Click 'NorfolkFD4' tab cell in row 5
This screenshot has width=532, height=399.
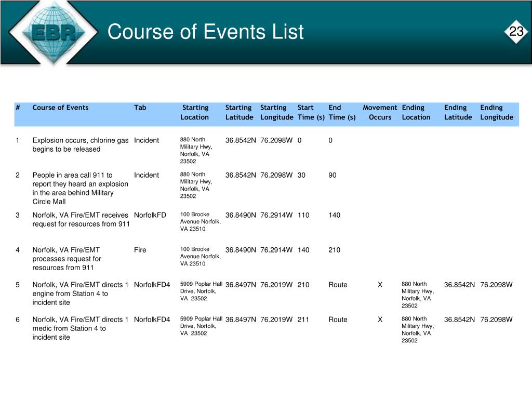[x=152, y=285]
